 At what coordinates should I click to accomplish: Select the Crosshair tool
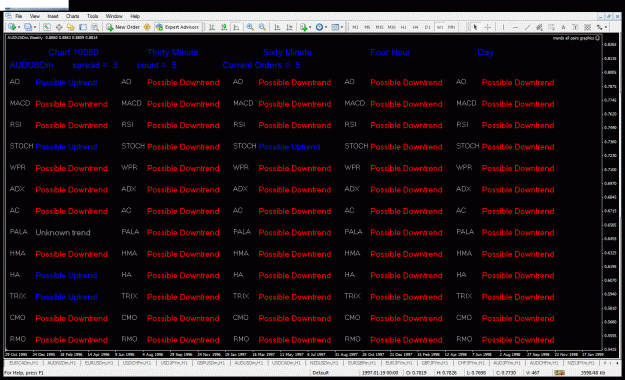(x=487, y=27)
